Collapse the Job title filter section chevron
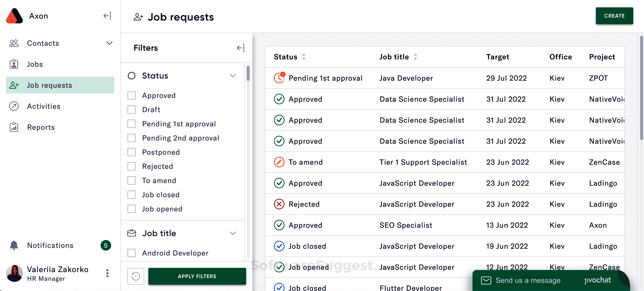644x291 pixels. pyautogui.click(x=233, y=233)
